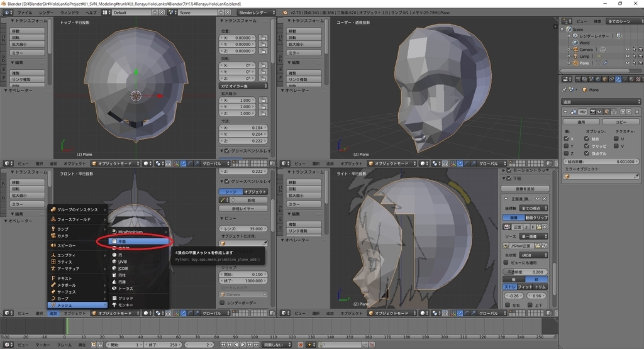Move Mirror modifier up with arrow icon

[623, 112]
